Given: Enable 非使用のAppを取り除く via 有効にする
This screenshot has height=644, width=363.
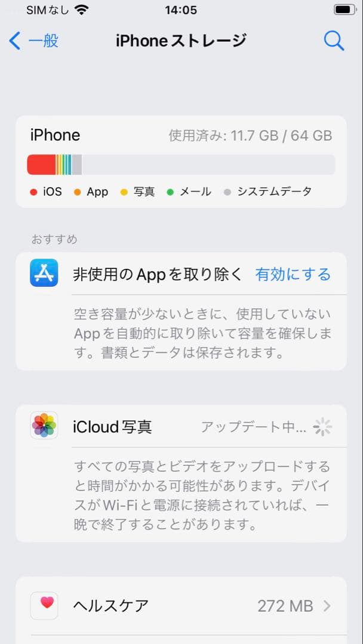Looking at the screenshot, I should (293, 274).
